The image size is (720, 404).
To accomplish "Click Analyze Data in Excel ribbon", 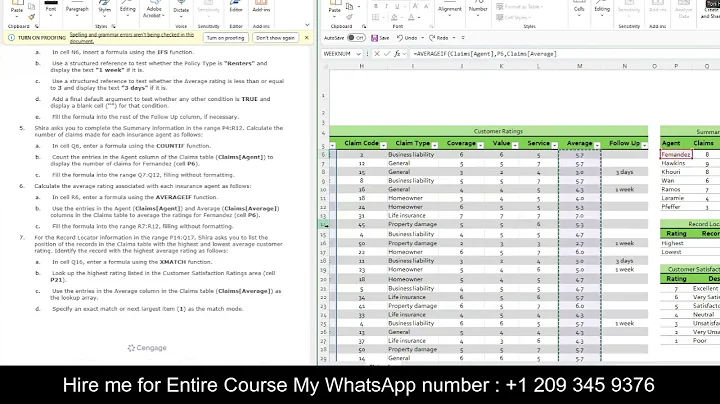I will [x=684, y=9].
